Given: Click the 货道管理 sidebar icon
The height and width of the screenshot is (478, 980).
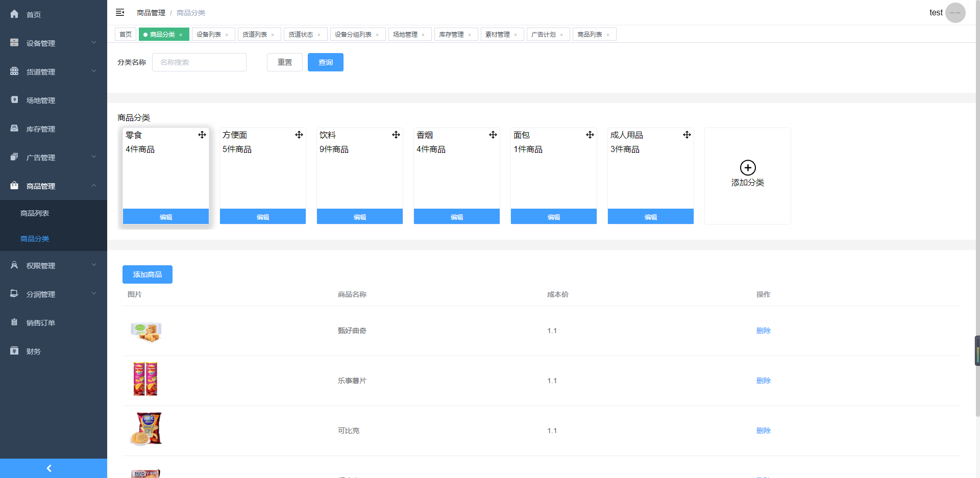Looking at the screenshot, I should 14,71.
